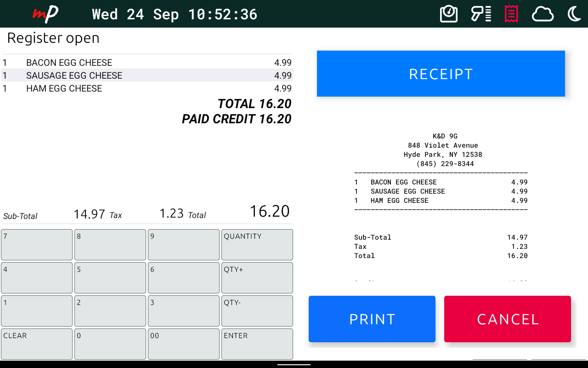588x368 pixels.
Task: Tap the mP logo in top bar
Action: coord(45,14)
